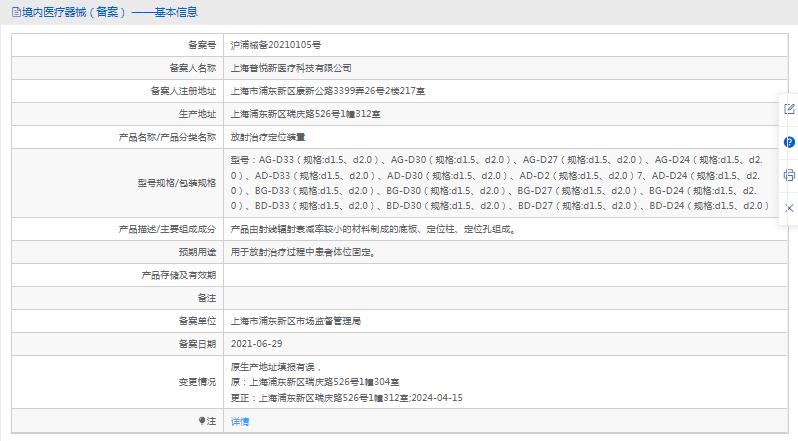
Task: Click the product description mentioning 底板、定位柱
Action: click(x=374, y=229)
